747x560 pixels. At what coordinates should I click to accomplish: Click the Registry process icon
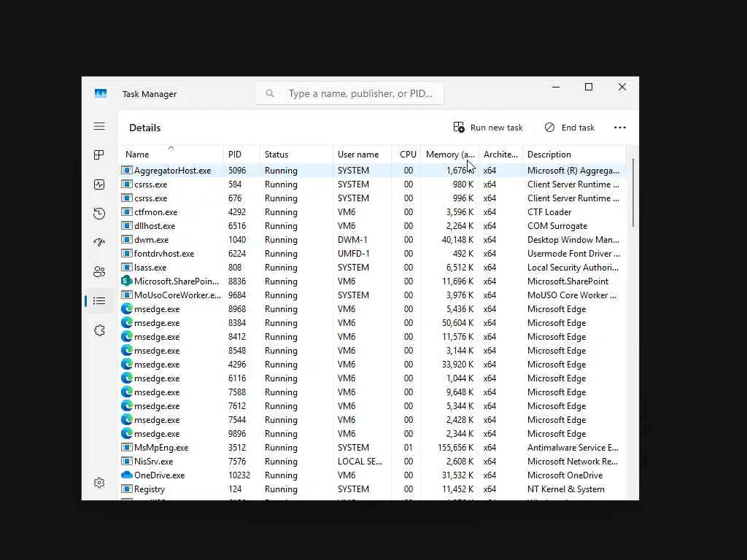[x=126, y=489]
